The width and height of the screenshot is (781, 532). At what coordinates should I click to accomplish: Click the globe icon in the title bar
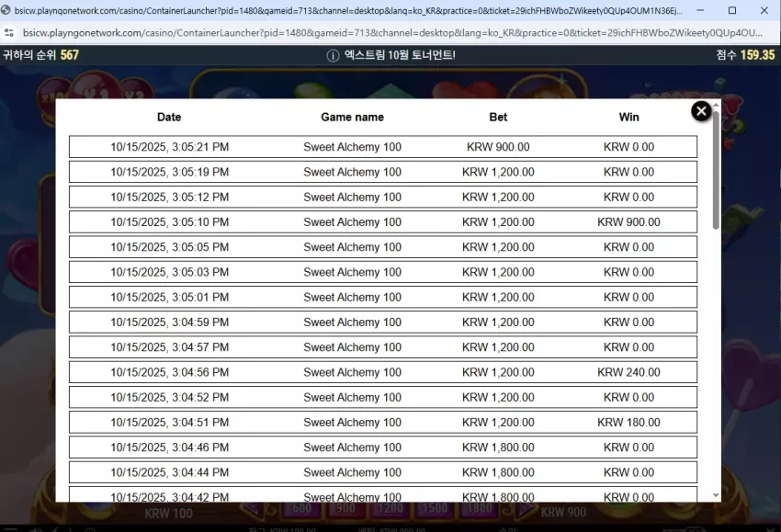tap(6, 10)
